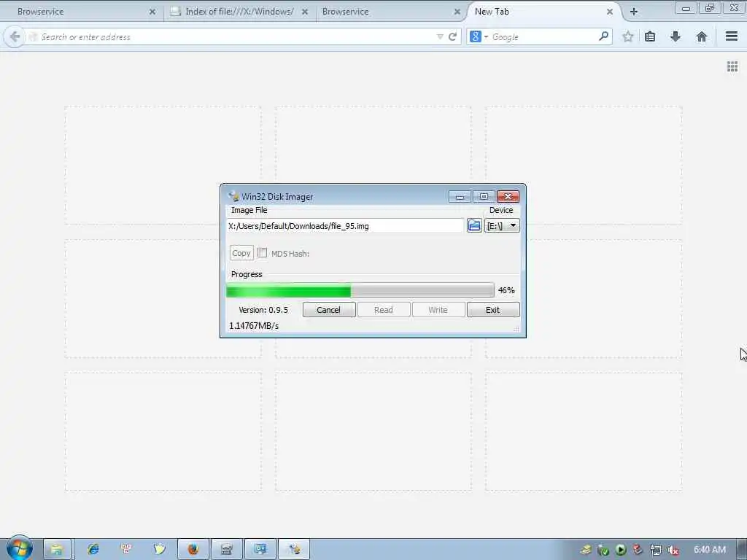
Task: Open the address bar history dropdown arrow
Action: coord(440,36)
